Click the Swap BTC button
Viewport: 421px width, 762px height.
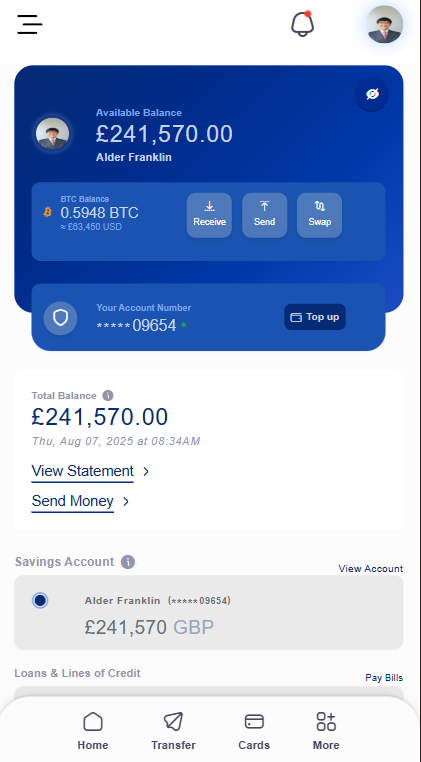319,215
